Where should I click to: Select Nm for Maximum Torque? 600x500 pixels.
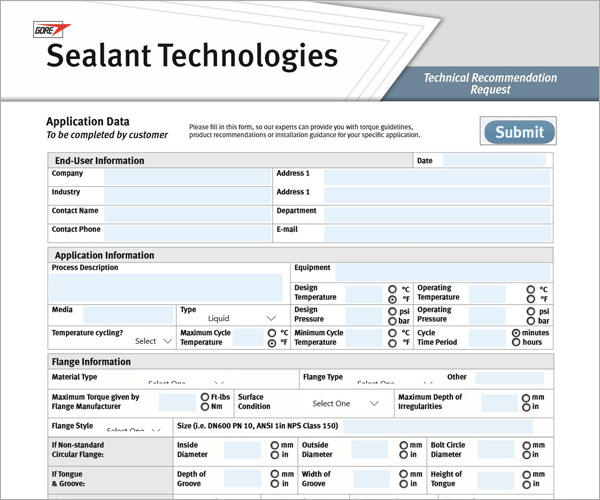[205, 407]
